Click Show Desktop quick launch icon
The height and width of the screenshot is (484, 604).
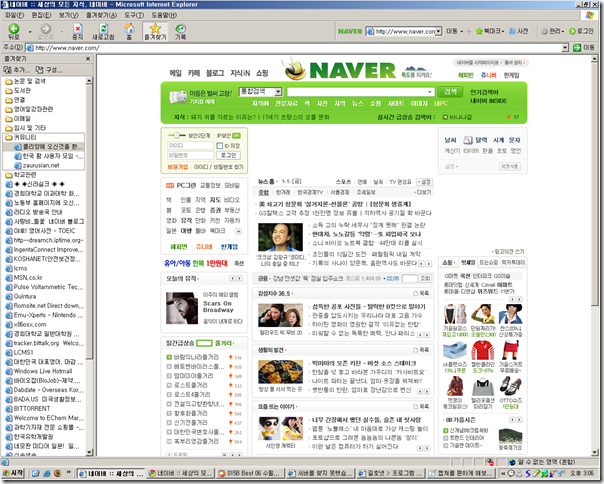coord(35,473)
